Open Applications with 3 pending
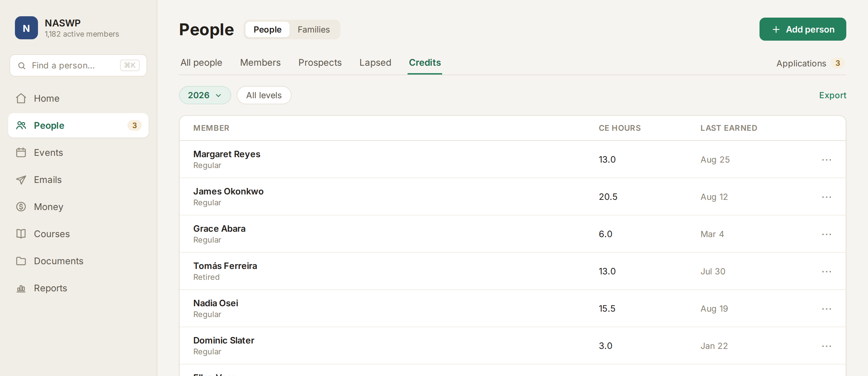 810,63
